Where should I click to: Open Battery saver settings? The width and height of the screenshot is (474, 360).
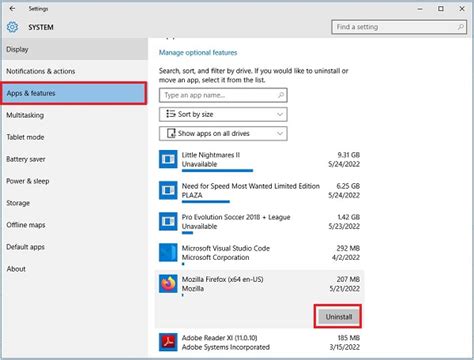[x=75, y=159]
